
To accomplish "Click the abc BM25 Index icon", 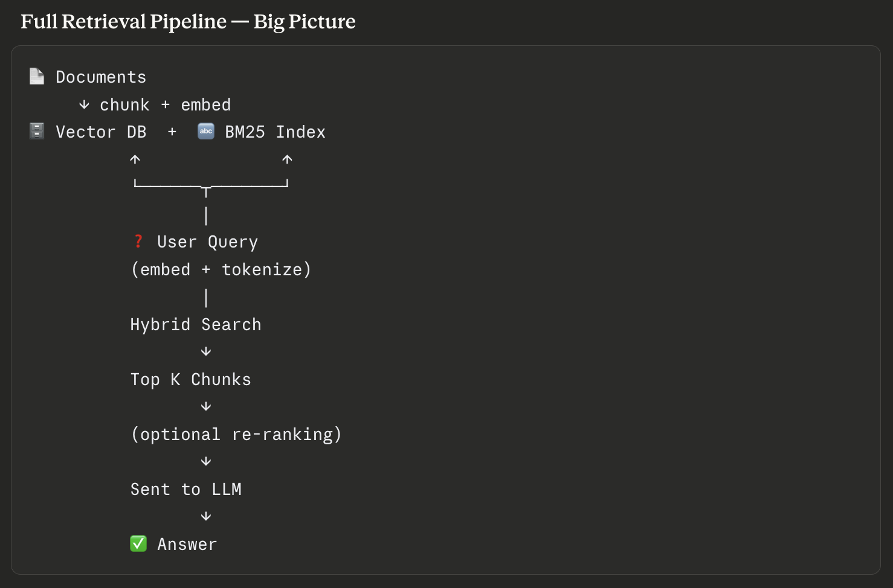I will coord(206,131).
